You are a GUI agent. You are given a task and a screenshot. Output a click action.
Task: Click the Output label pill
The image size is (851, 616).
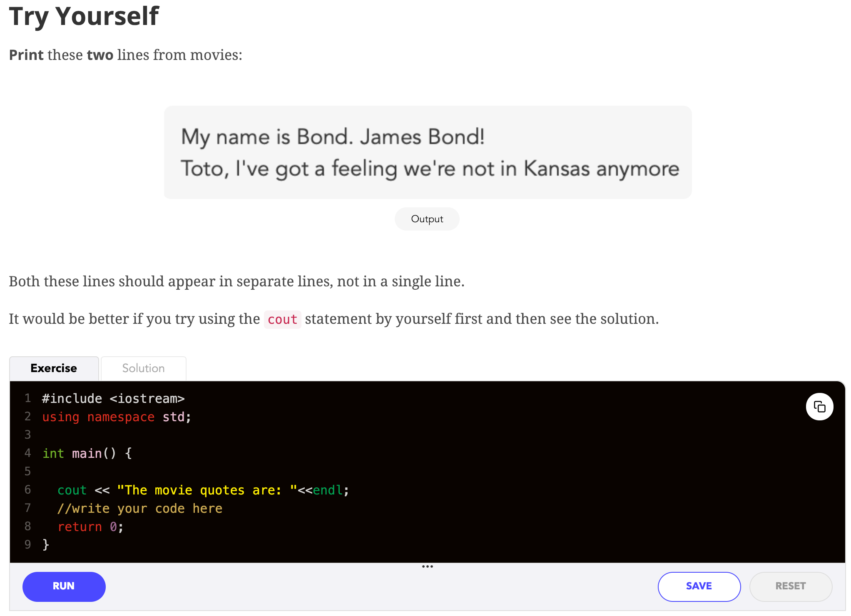click(x=427, y=219)
